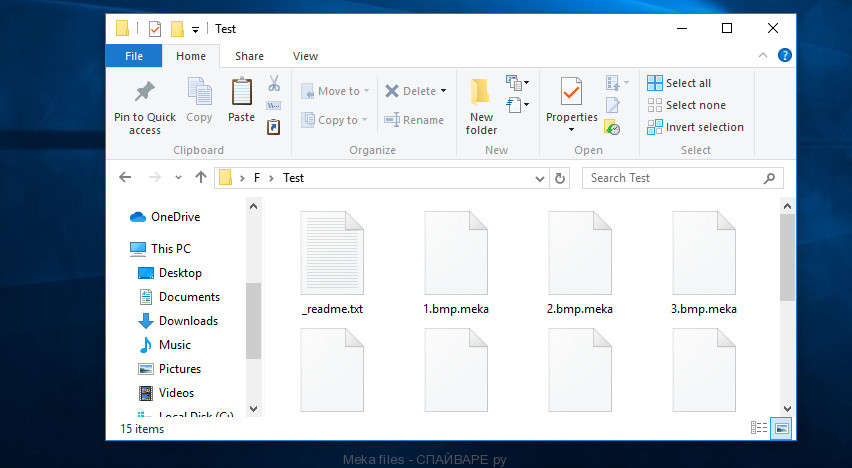The image size is (852, 468).
Task: Go back with the Back arrow
Action: (126, 177)
